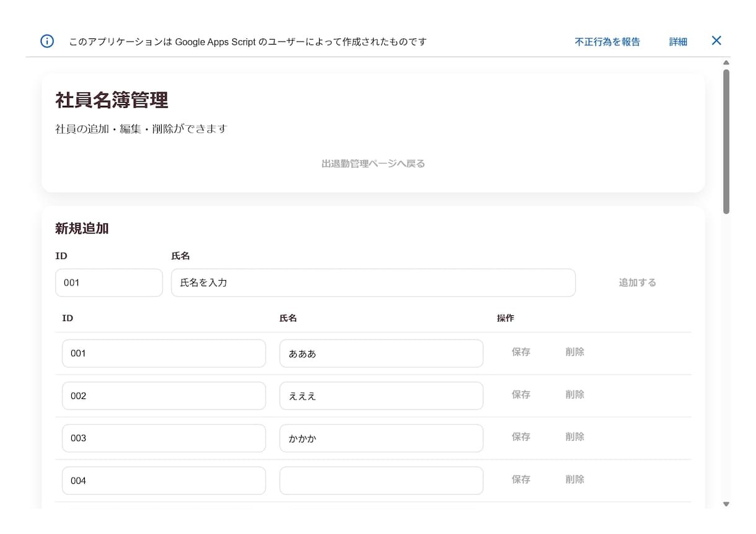The image size is (756, 534).
Task: Edit the name field containing えええ
Action: click(381, 396)
